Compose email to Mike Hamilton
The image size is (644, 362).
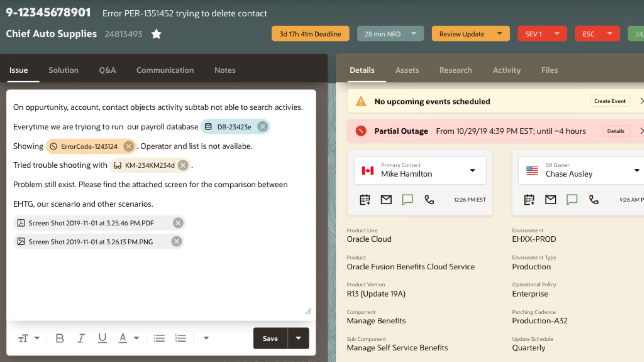(386, 200)
